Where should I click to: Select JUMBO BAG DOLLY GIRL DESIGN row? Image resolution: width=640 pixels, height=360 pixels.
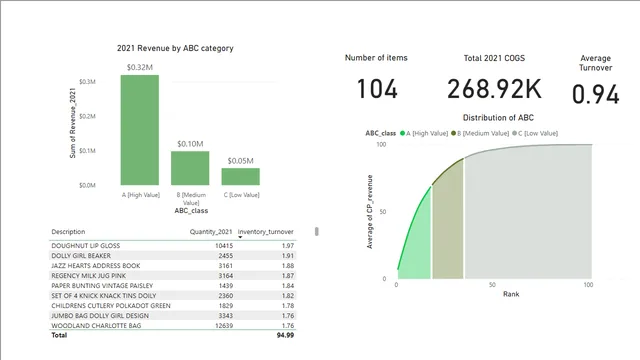pos(172,316)
